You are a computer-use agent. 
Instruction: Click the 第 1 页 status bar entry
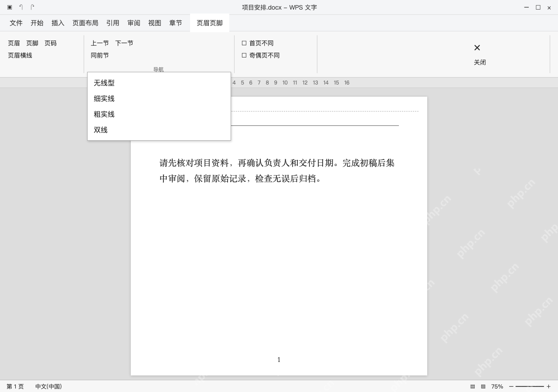click(15, 386)
